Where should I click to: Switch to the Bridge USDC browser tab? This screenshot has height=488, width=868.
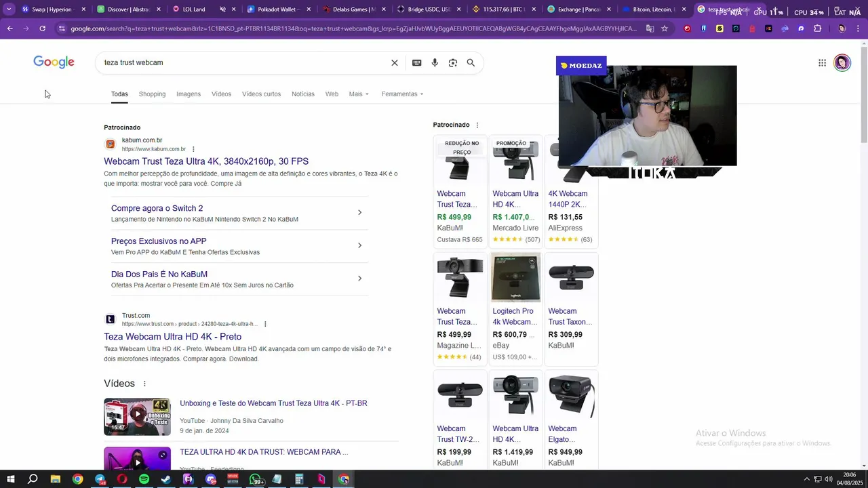(428, 9)
